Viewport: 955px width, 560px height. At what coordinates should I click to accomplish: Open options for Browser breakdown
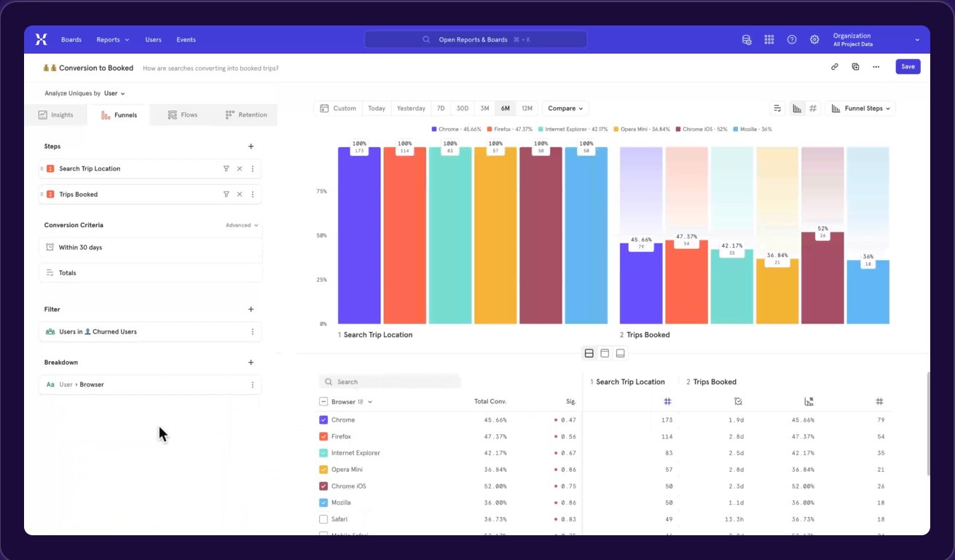click(x=253, y=384)
